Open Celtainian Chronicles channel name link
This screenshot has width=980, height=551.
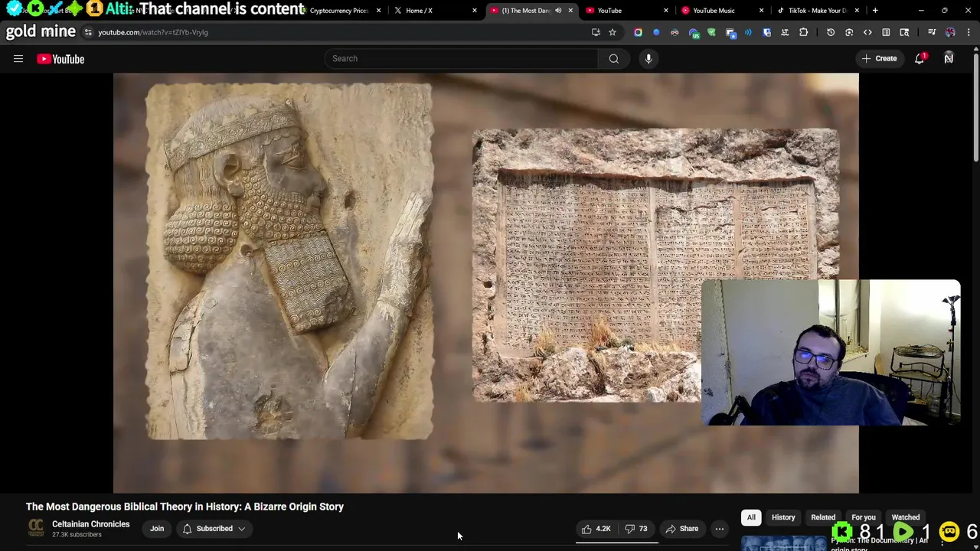coord(90,524)
